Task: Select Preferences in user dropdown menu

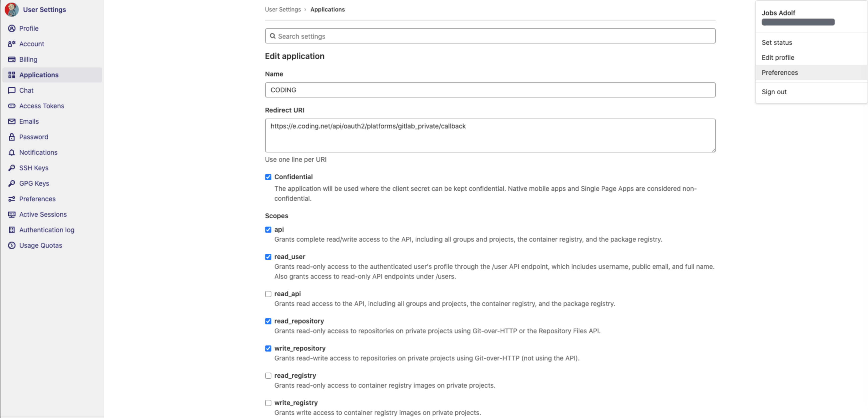Action: (x=779, y=72)
